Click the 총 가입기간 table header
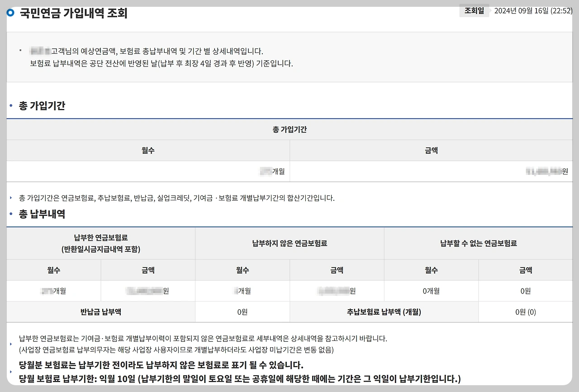This screenshot has height=392, width=579. point(289,129)
